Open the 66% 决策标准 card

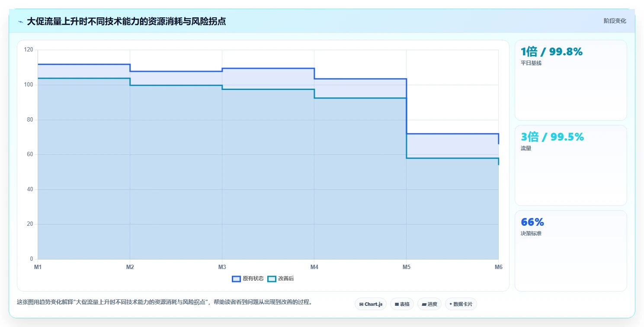pos(570,251)
